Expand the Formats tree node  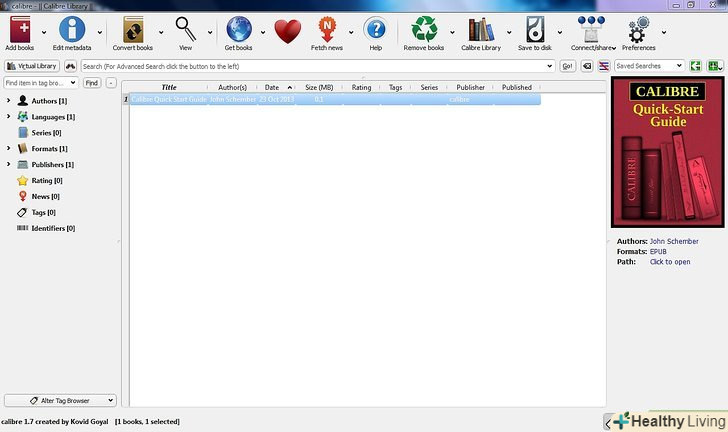(8, 148)
